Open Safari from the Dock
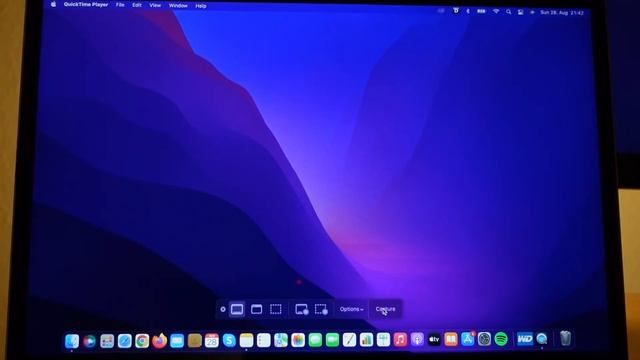 click(x=124, y=341)
